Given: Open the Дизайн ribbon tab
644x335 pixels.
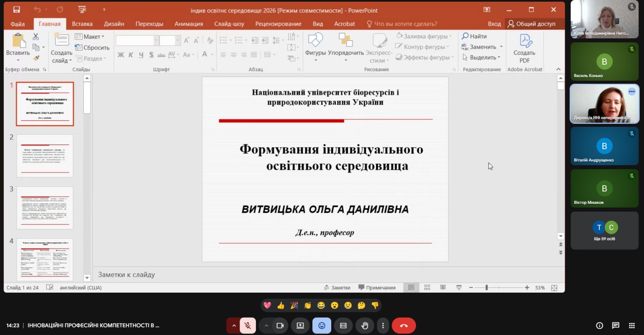Looking at the screenshot, I should click(114, 24).
